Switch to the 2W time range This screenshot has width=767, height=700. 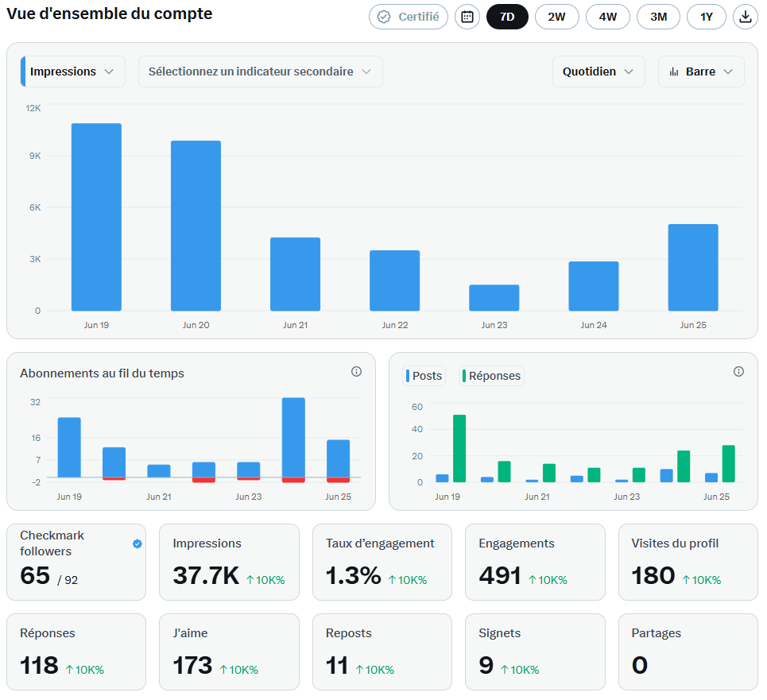pos(556,17)
